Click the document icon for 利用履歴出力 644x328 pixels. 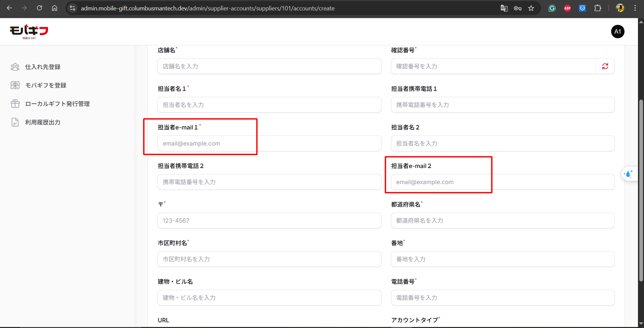pos(15,122)
